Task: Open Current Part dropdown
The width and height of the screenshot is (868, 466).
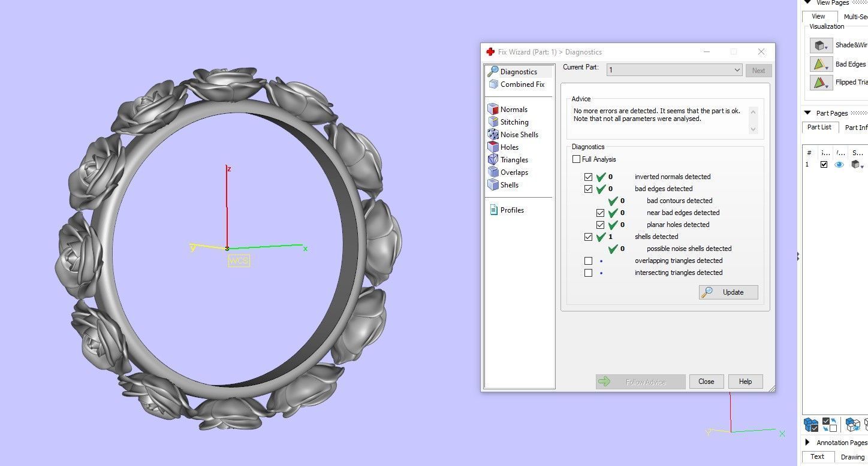Action: click(674, 70)
